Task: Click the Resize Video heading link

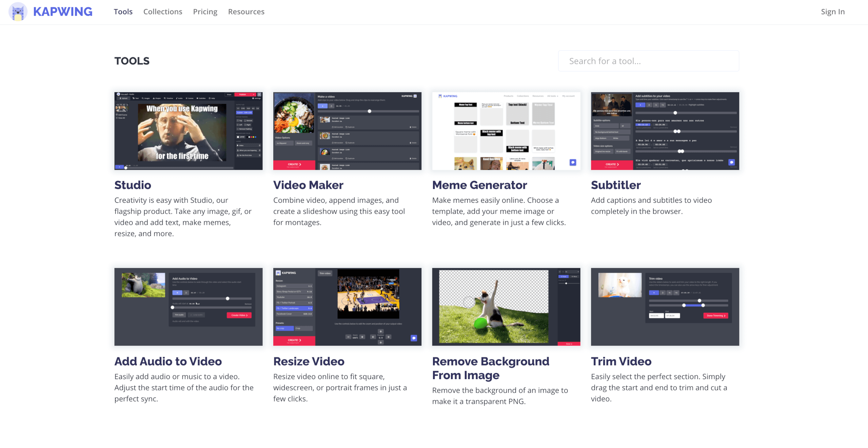Action: (309, 362)
